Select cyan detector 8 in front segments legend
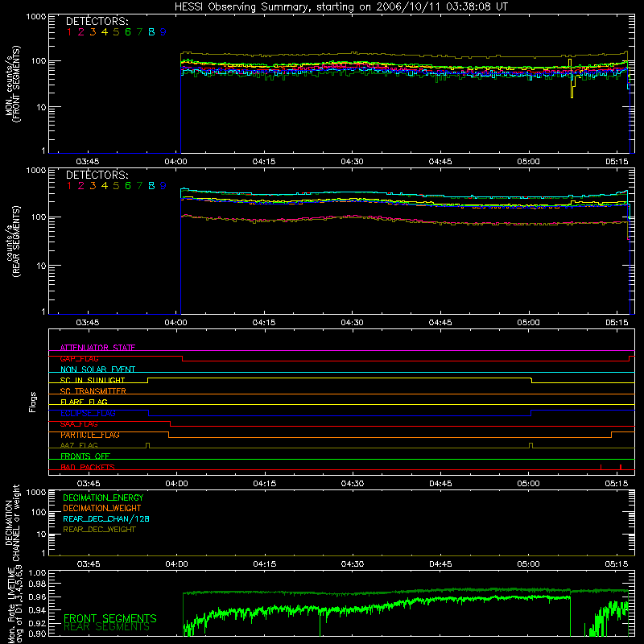 click(151, 32)
